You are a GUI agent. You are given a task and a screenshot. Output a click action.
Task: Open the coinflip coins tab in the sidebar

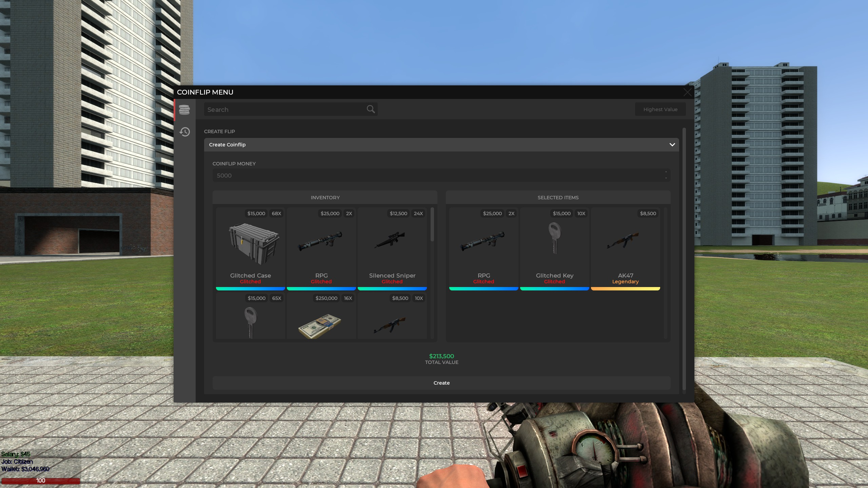184,110
